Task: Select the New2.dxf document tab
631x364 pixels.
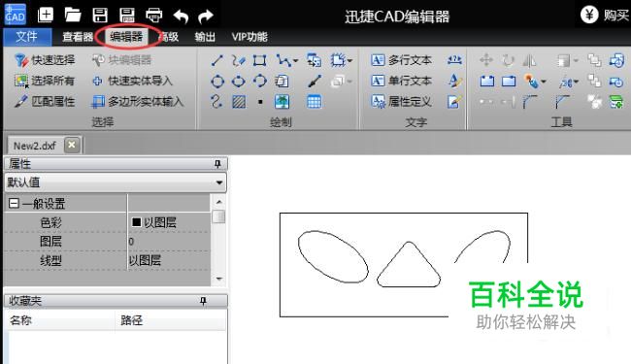Action: coord(35,146)
